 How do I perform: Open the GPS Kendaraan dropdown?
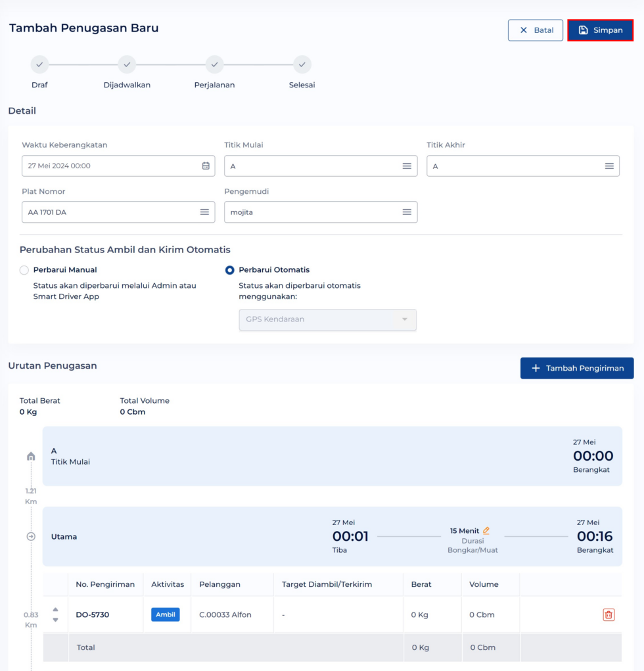pos(327,319)
